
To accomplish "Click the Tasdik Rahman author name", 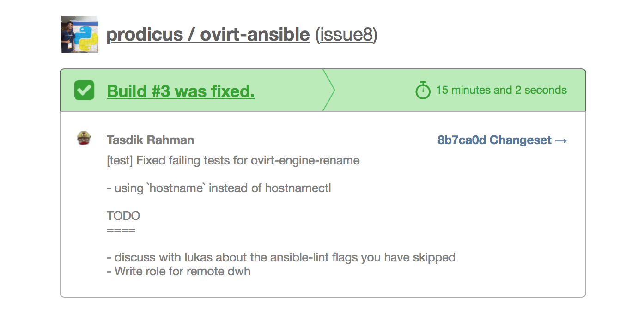I will (151, 140).
